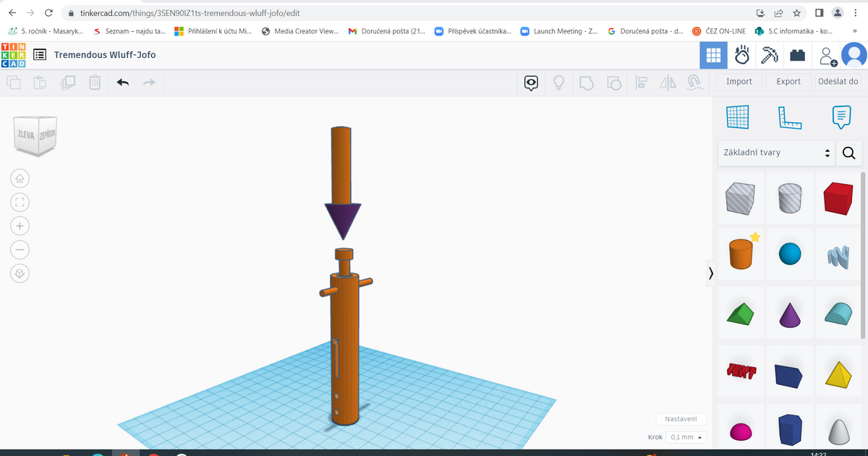Click the undo arrow in toolbar
The height and width of the screenshot is (456, 868).
123,83
